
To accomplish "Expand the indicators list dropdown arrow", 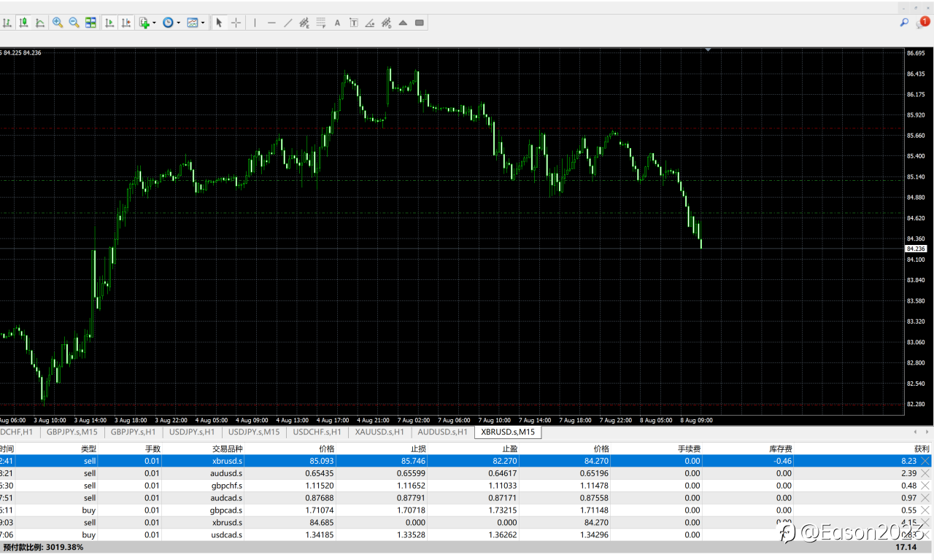I will tap(154, 23).
